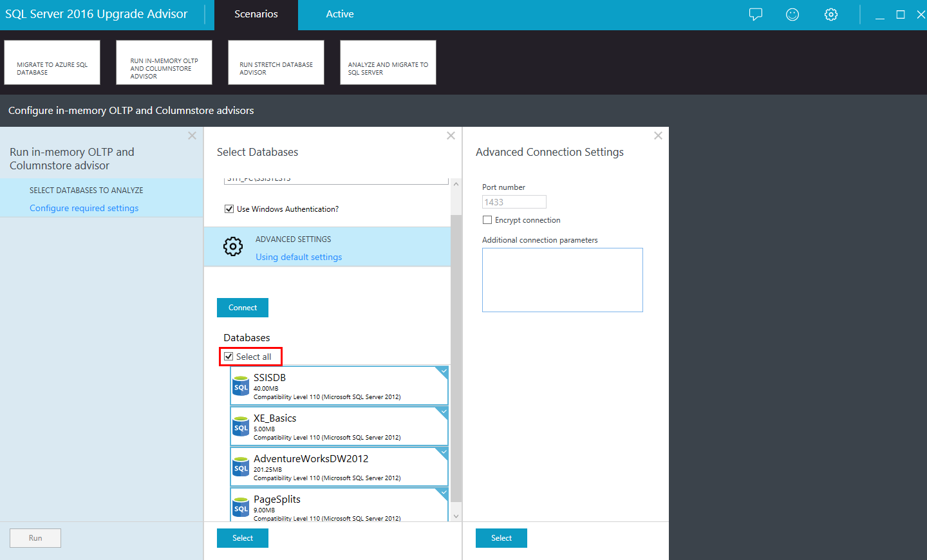927x560 pixels.
Task: Toggle the AdventureWorksDW2012 selection checkmark
Action: [442, 453]
